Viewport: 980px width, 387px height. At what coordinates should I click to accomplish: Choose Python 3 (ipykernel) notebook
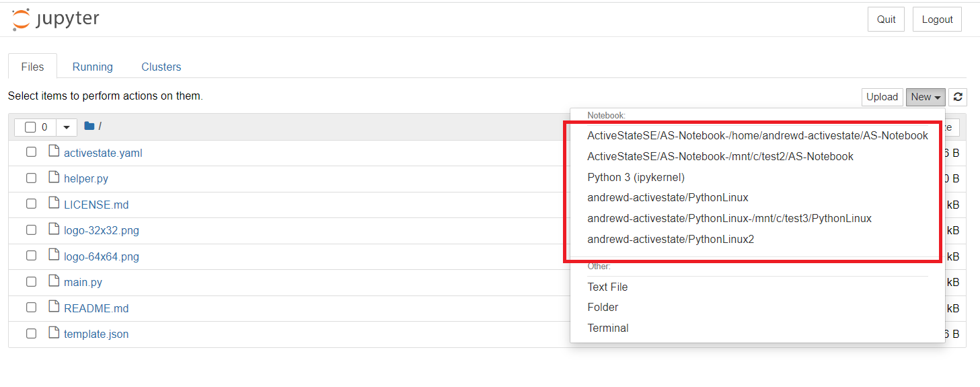636,177
